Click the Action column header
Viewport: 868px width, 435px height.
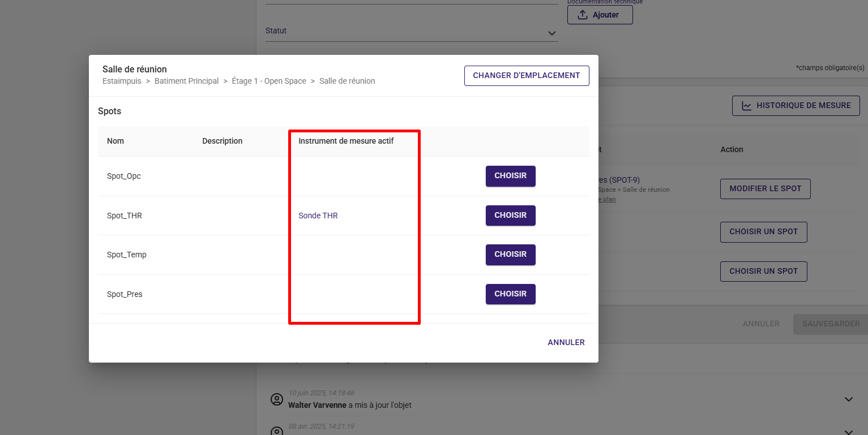point(732,149)
